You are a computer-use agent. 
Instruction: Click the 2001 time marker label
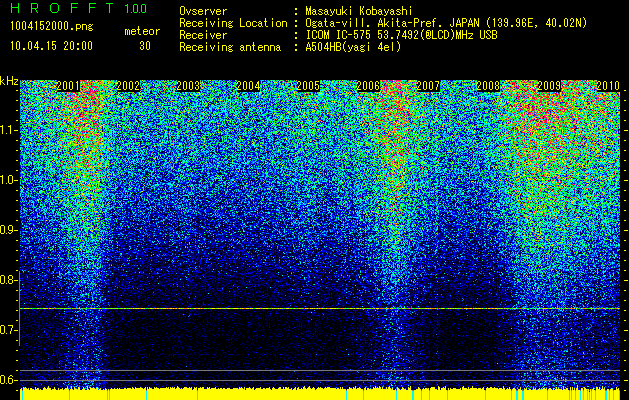point(68,86)
